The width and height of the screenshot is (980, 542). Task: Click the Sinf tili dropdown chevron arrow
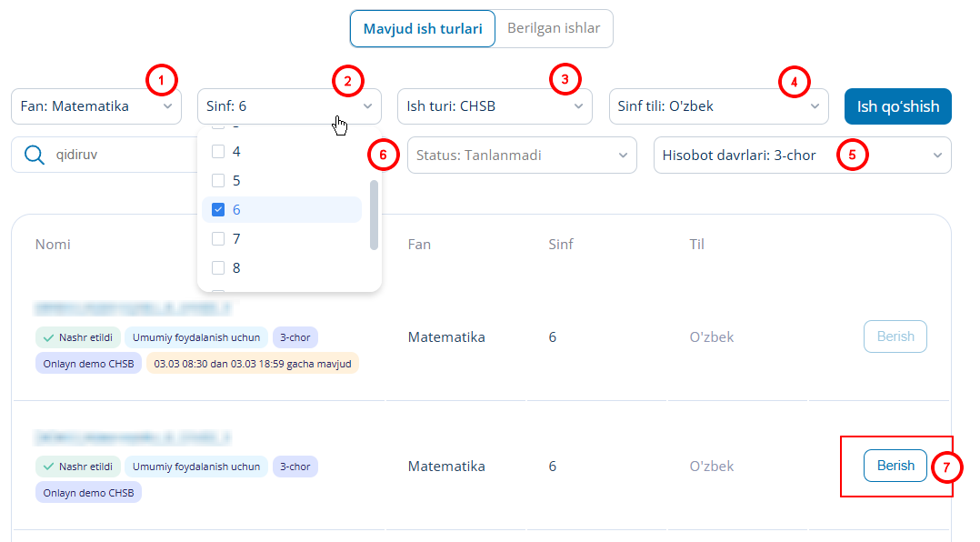pos(815,106)
